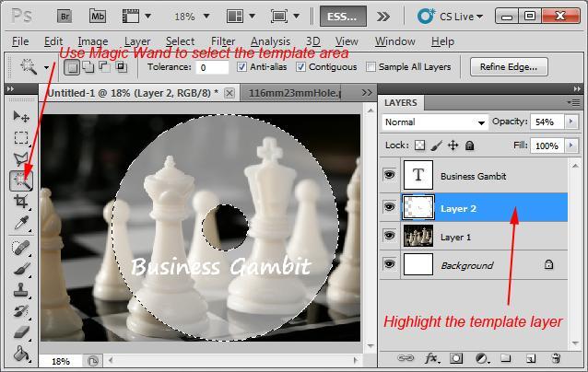Select the Layer 1 chess thumbnail

pos(418,236)
